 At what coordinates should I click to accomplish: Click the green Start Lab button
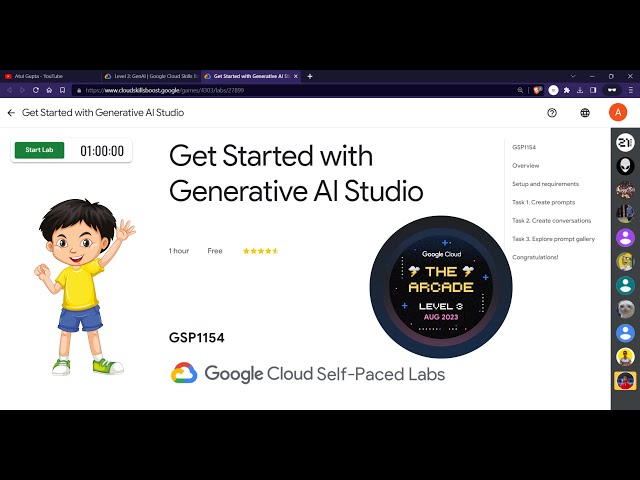point(39,150)
